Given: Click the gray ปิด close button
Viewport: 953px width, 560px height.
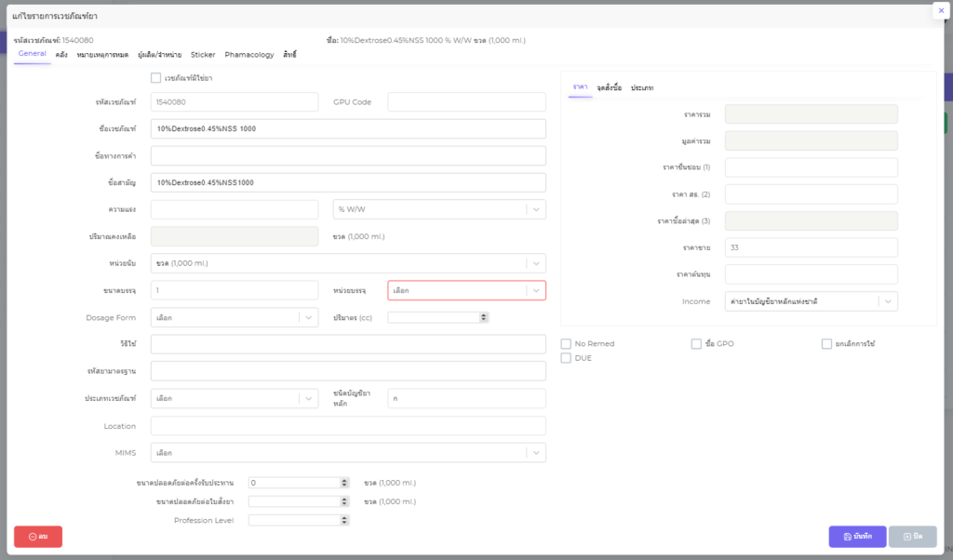Looking at the screenshot, I should (x=912, y=537).
